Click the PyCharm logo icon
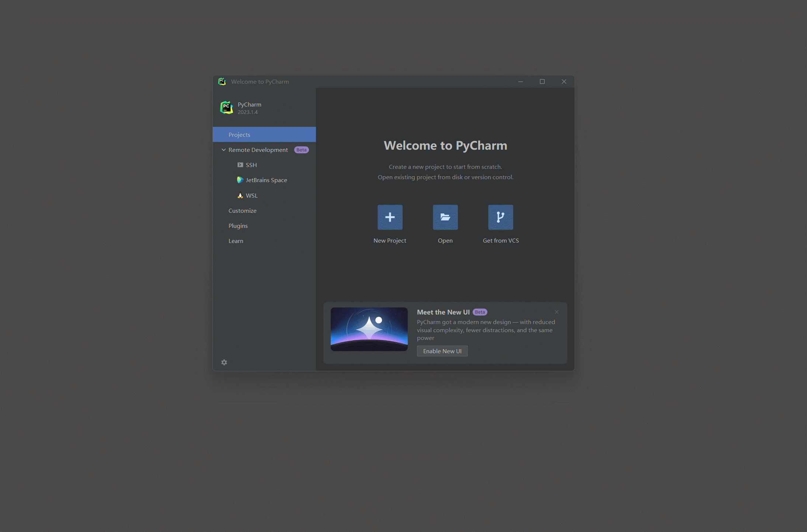This screenshot has height=532, width=807. pyautogui.click(x=226, y=107)
